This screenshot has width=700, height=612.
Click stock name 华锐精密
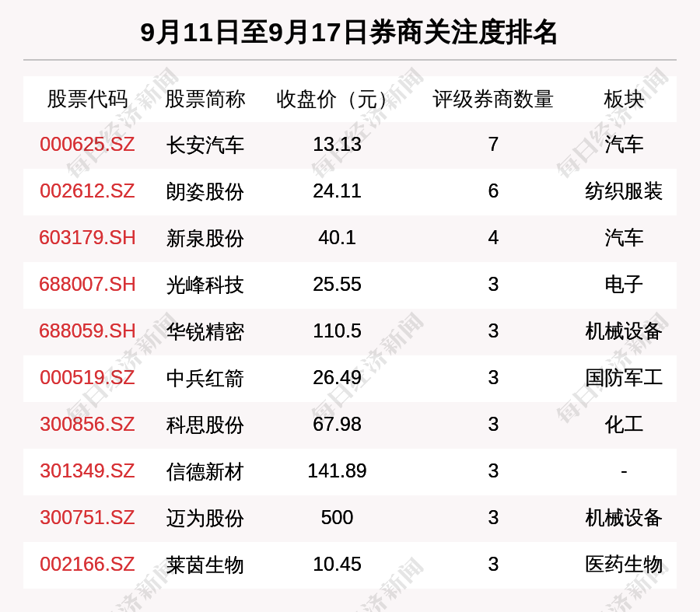(205, 332)
